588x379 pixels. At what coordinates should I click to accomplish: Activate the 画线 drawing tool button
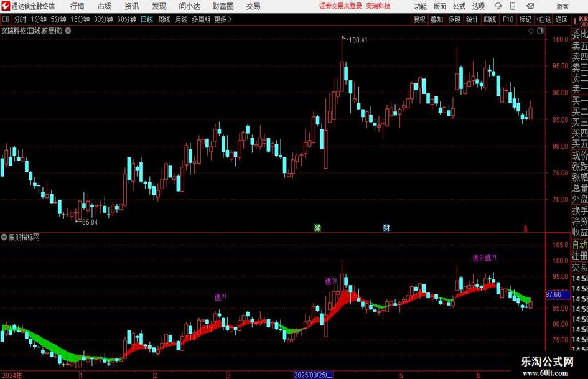click(490, 19)
